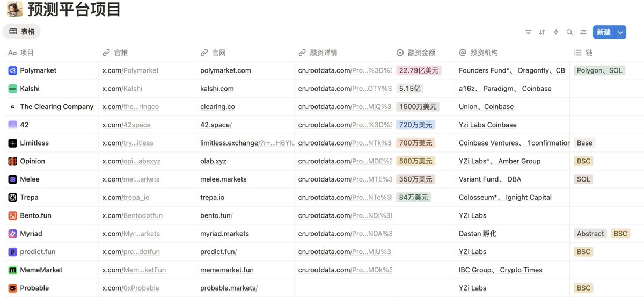The width and height of the screenshot is (644, 297).
Task: Open the MemeMarket project name
Action: 41,270
